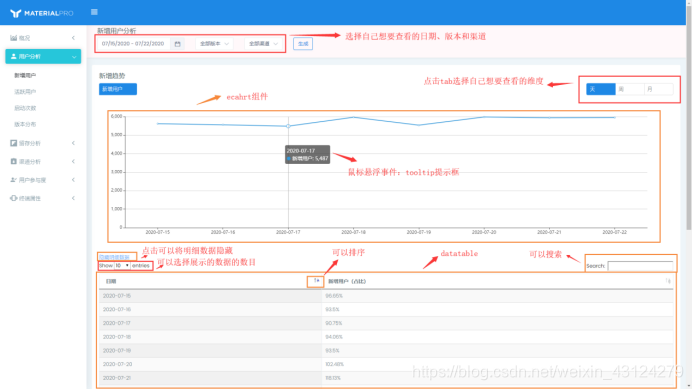Expand the 用户参与度 menu chevron
The height and width of the screenshot is (390, 693).
click(x=73, y=180)
